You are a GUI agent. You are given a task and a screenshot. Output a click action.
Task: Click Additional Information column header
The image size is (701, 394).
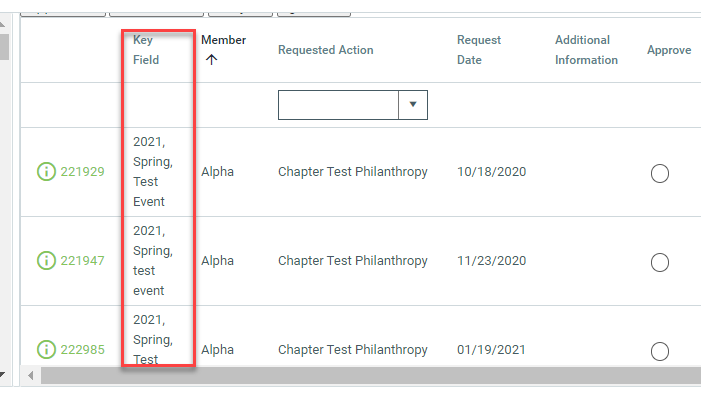(587, 50)
